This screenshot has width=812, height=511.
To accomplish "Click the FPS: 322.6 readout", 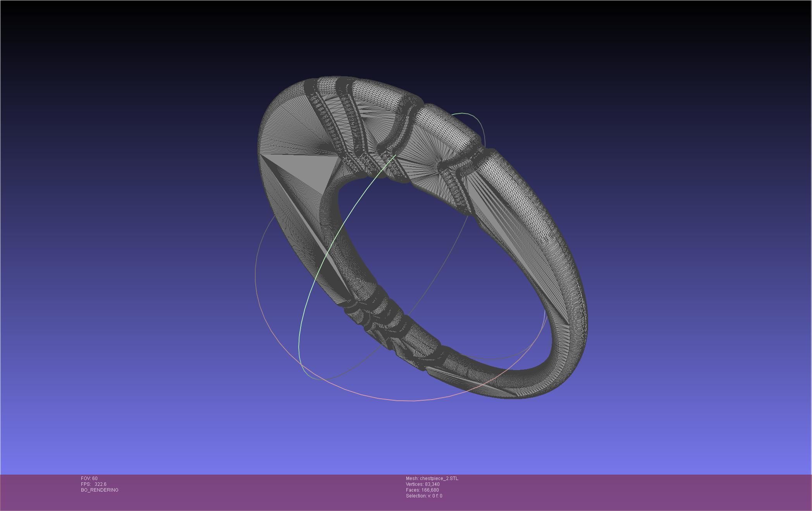I will pyautogui.click(x=94, y=484).
